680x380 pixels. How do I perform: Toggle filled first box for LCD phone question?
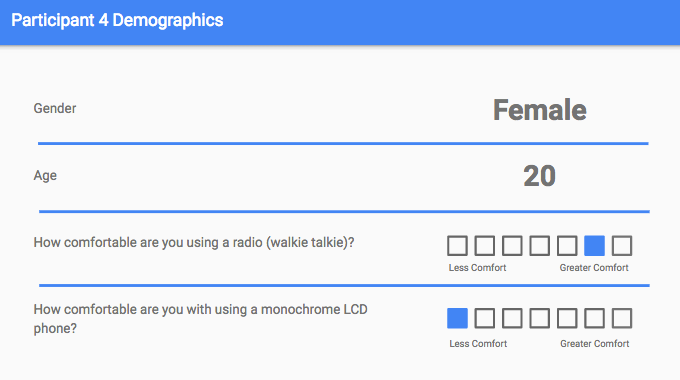(x=457, y=318)
